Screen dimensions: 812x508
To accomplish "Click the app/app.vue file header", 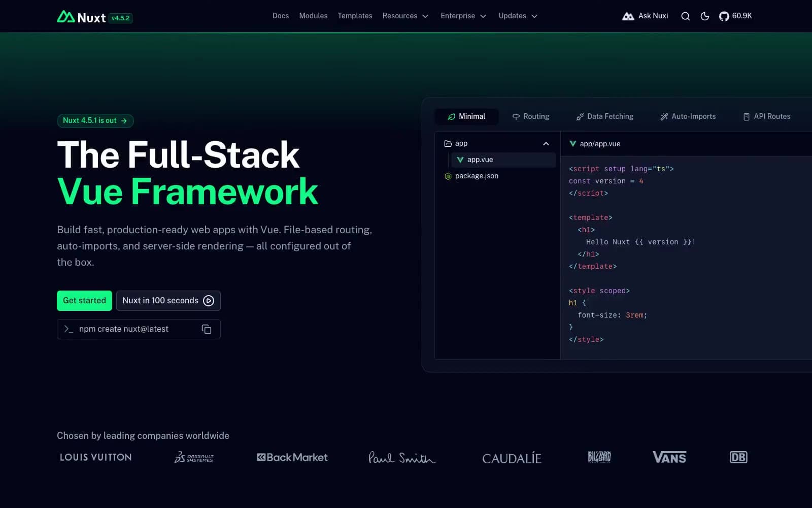I will 595,144.
